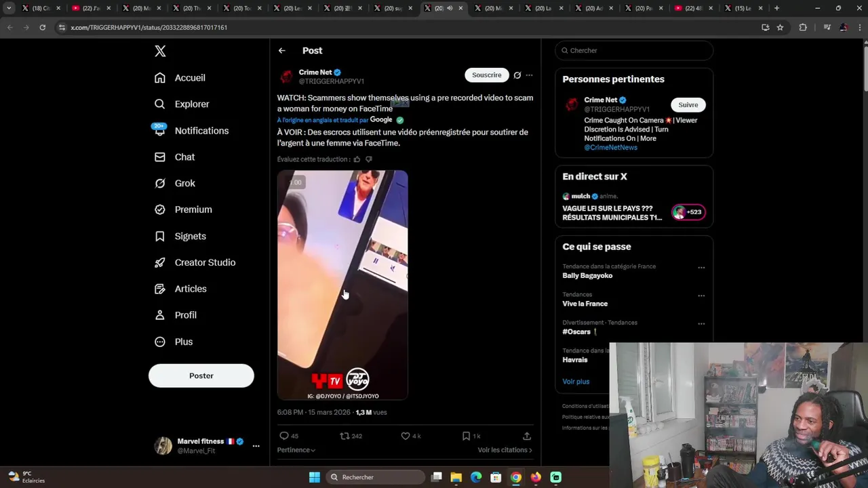
Task: Click the share post icon
Action: point(527,436)
